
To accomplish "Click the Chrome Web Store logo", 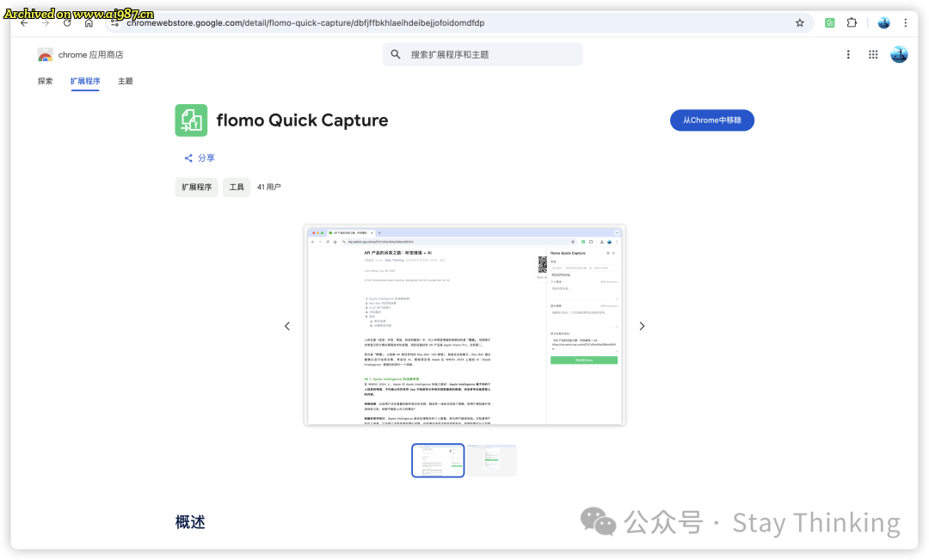I will coord(45,55).
